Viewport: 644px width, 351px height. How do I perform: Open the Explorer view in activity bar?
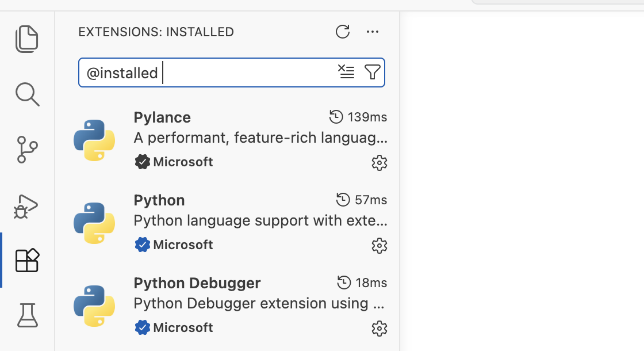[27, 39]
